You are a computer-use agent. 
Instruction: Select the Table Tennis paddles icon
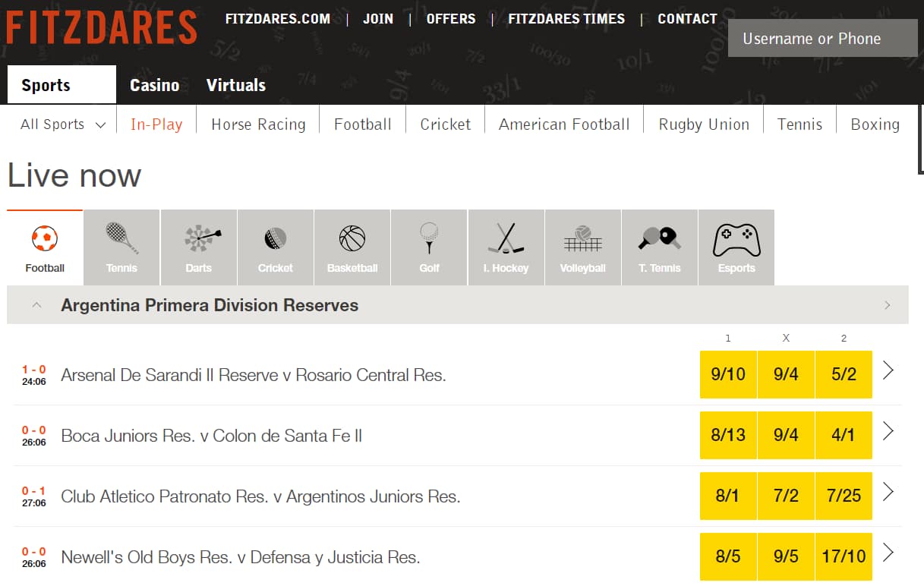(660, 238)
